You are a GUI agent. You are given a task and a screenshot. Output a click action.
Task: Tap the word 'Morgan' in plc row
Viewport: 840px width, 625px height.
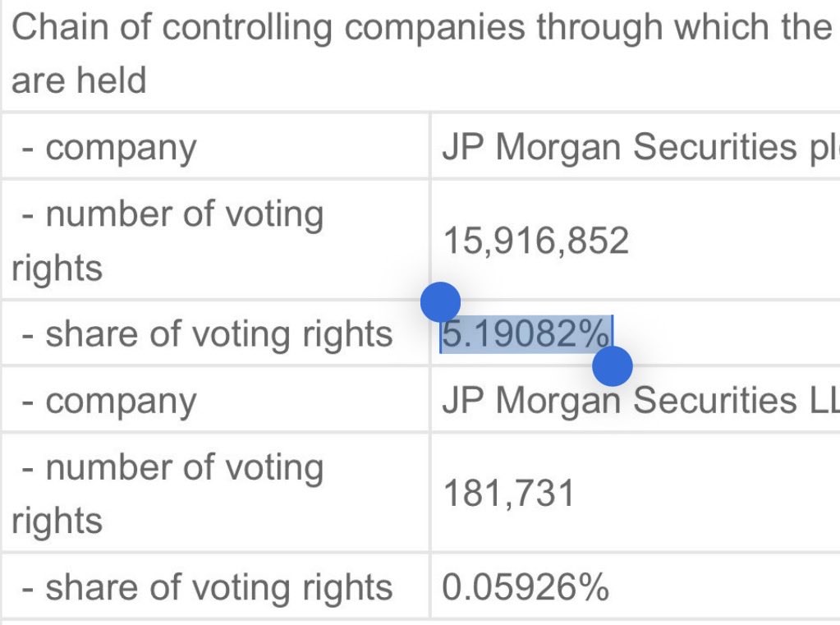pos(558,147)
